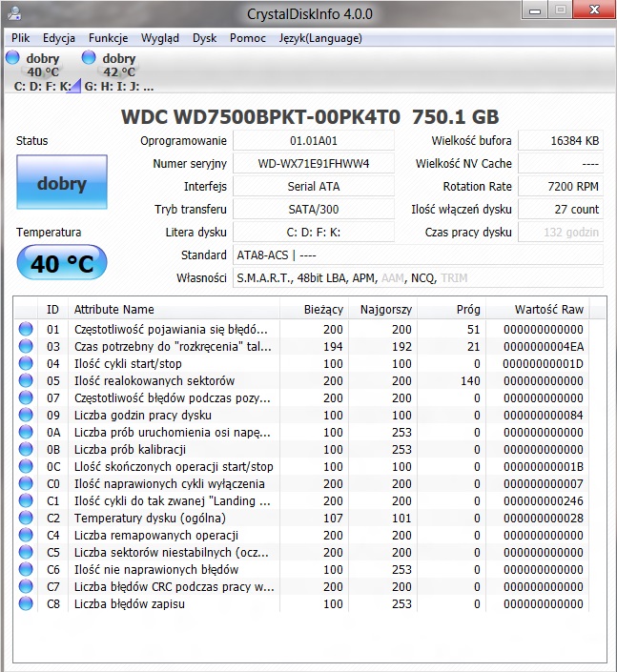Click status orb for attribute 04
Image resolution: width=617 pixels, height=672 pixels.
pyautogui.click(x=26, y=363)
